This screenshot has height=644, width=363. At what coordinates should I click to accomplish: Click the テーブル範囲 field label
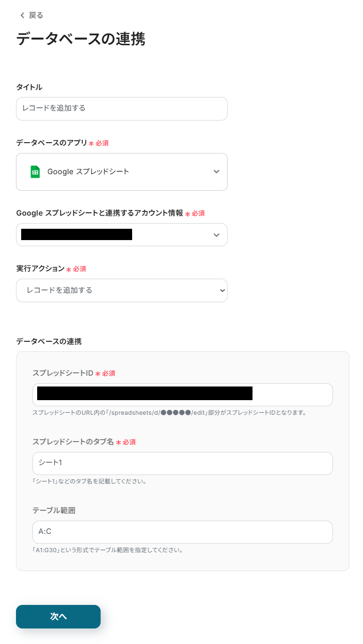54,511
